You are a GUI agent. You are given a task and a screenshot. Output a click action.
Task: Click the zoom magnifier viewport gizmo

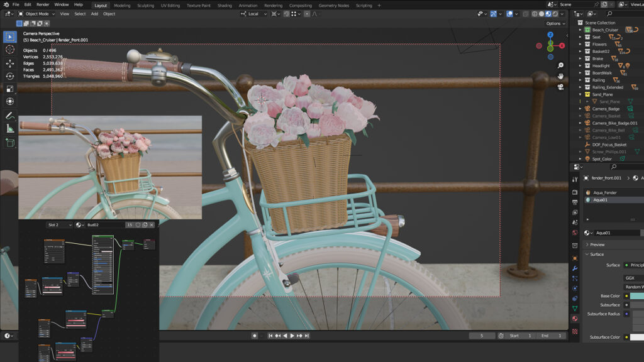560,65
